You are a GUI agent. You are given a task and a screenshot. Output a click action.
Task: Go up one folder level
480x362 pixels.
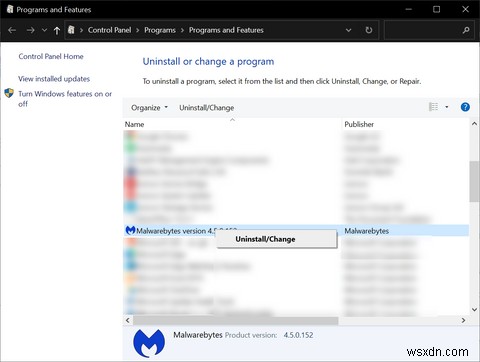pyautogui.click(x=57, y=31)
